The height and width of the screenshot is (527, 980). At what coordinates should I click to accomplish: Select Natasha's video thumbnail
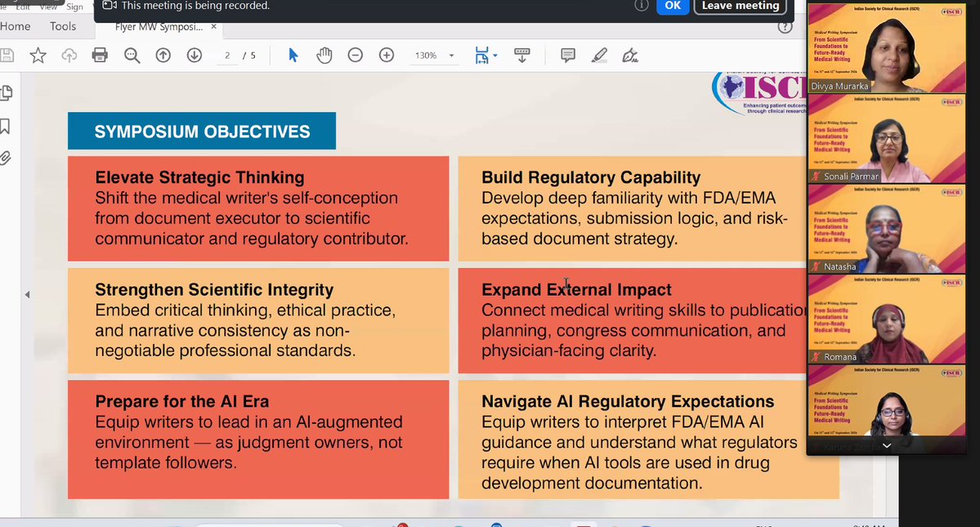tap(886, 229)
